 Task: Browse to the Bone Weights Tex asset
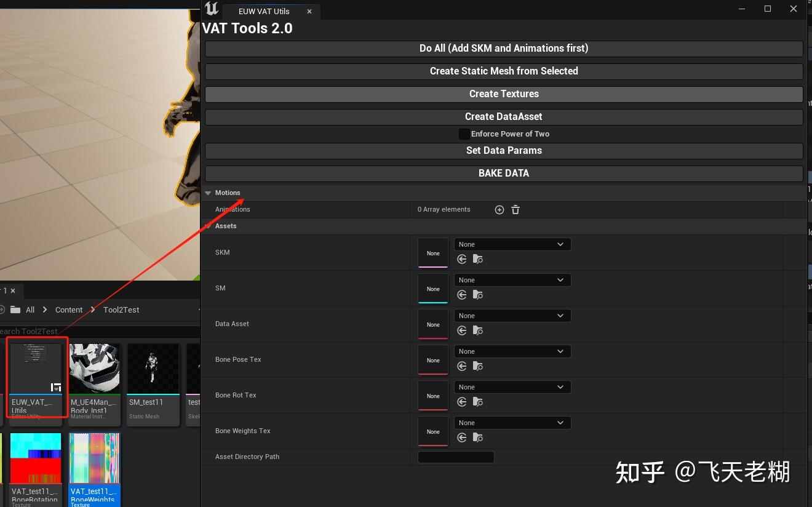(477, 437)
